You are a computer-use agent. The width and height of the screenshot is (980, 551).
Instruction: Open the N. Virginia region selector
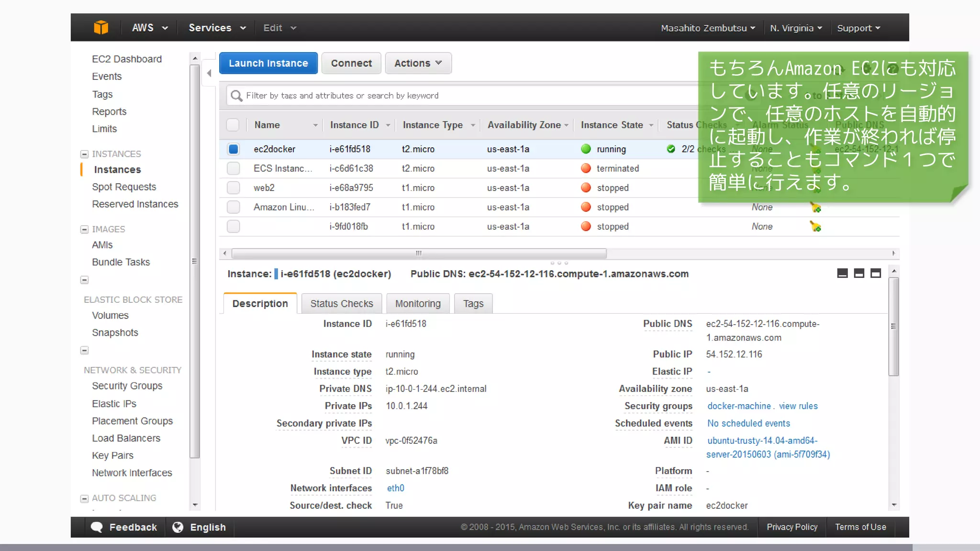tap(796, 28)
